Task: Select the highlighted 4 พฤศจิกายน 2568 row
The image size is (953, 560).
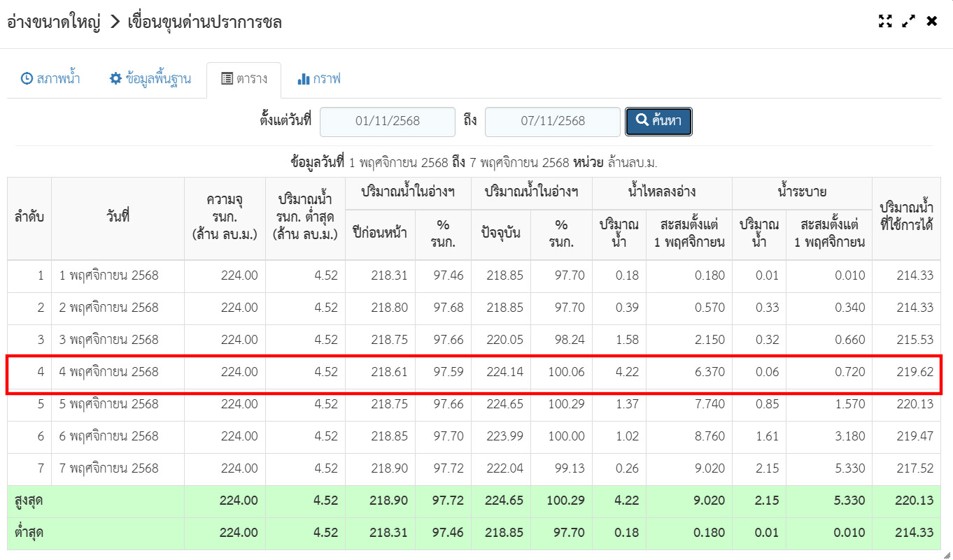Action: (x=108, y=372)
